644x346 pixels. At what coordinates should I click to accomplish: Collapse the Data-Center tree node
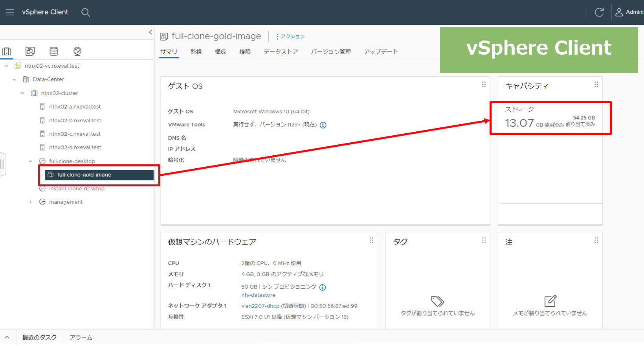coord(15,79)
